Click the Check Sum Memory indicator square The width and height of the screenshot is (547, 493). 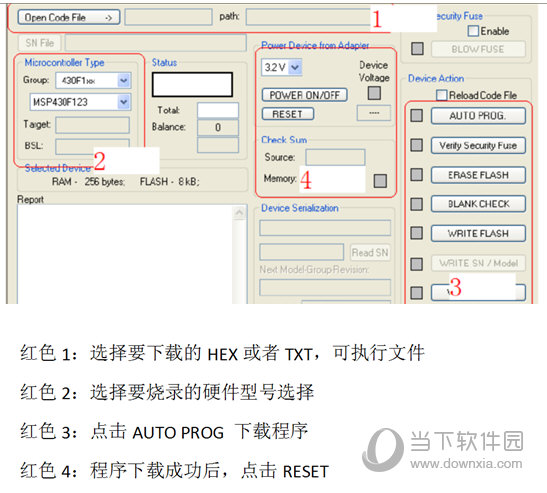pyautogui.click(x=380, y=181)
